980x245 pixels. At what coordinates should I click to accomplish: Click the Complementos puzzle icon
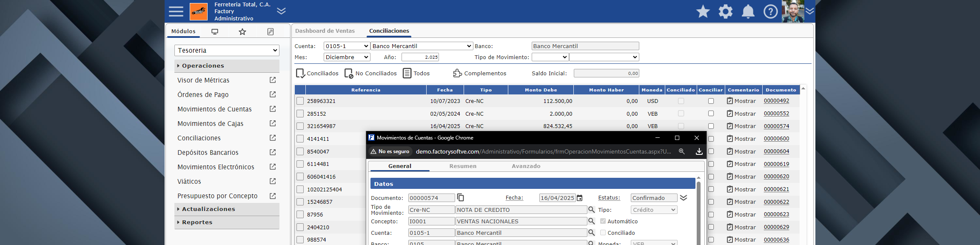(x=457, y=73)
